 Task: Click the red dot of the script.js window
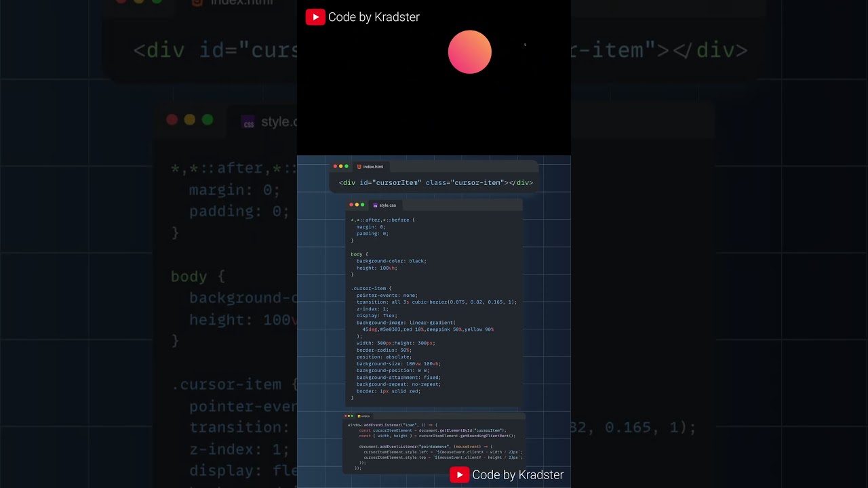(347, 416)
